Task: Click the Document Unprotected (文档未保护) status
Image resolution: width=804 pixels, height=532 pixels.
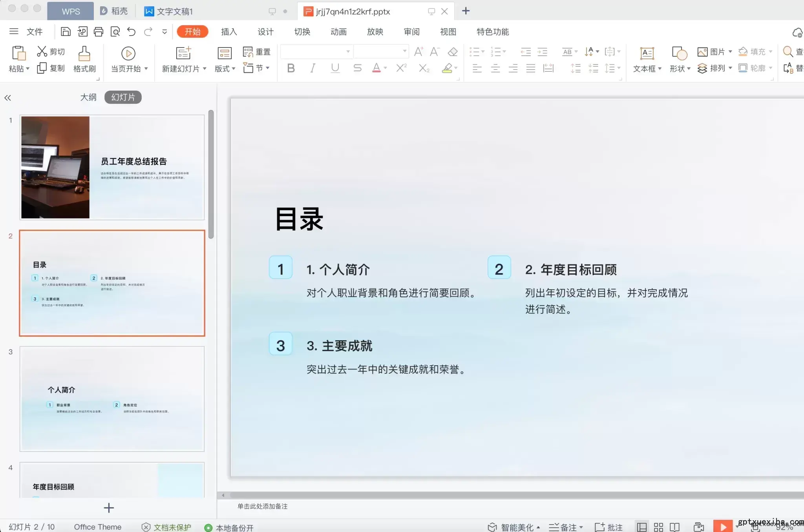Action: pyautogui.click(x=166, y=527)
